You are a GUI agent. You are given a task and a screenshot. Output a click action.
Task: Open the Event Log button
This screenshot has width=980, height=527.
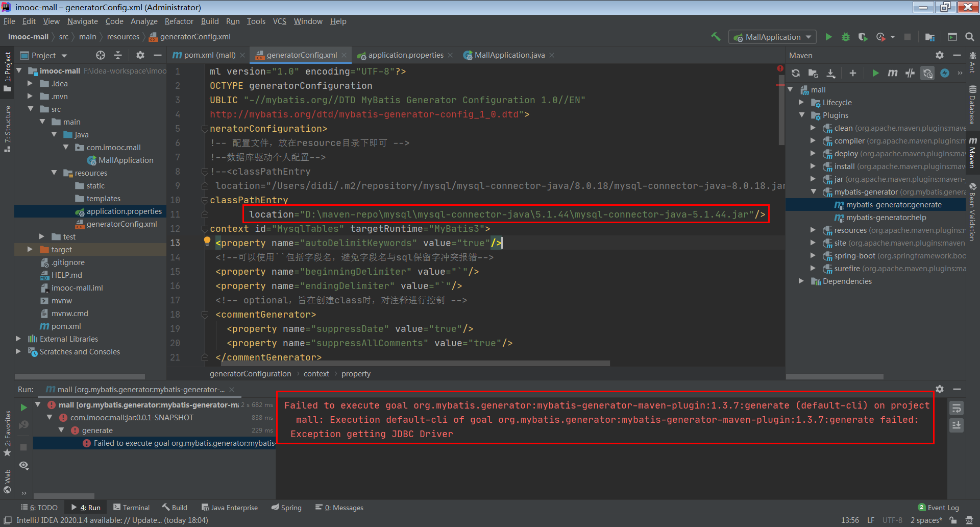(938, 508)
